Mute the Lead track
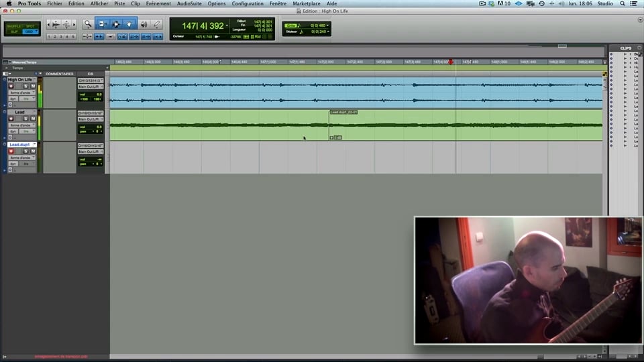The height and width of the screenshot is (362, 644). tap(33, 119)
